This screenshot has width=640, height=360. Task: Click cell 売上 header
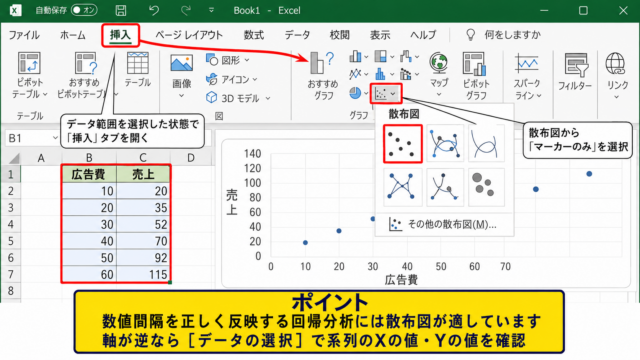coord(143,174)
